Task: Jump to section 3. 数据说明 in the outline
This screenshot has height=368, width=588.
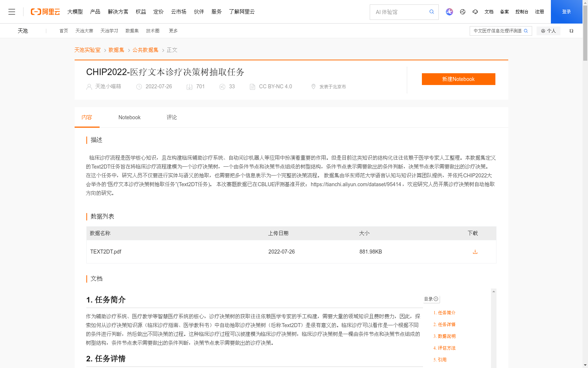Action: coord(445,336)
